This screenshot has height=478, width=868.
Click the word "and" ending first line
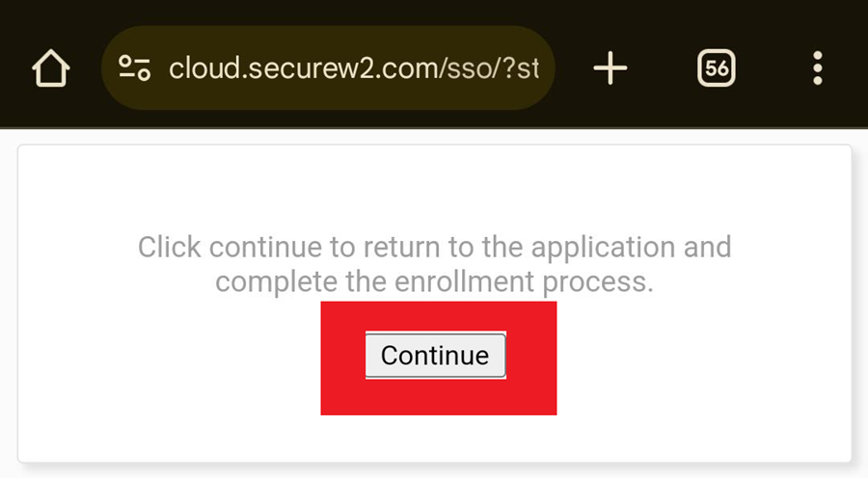pos(712,247)
